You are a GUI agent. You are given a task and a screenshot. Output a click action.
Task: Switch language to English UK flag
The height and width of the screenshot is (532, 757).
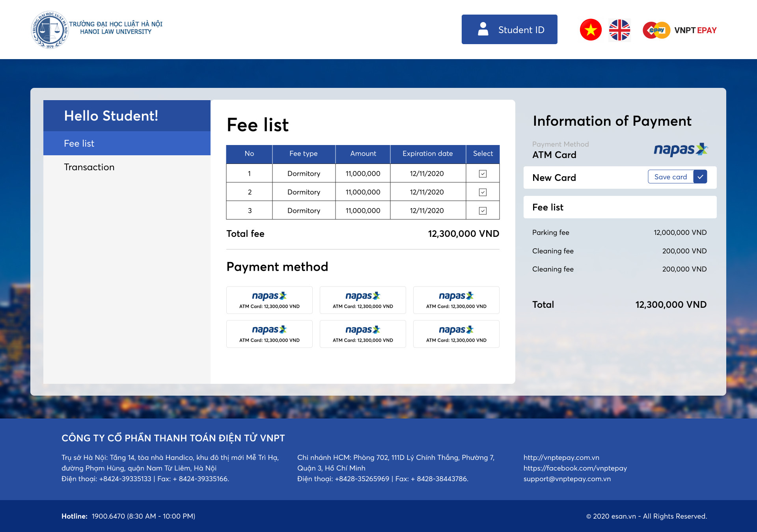tap(619, 30)
